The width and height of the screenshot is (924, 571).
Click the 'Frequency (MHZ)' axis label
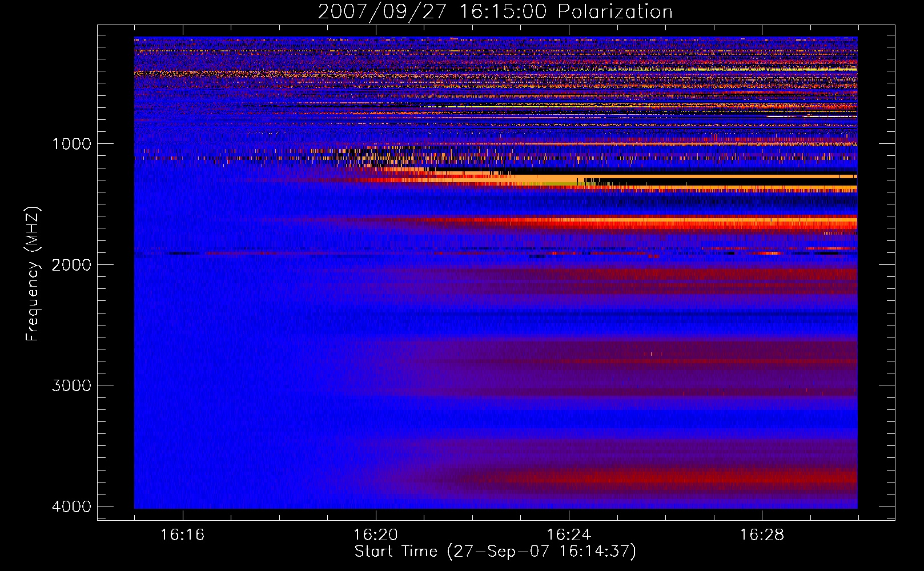tap(33, 274)
